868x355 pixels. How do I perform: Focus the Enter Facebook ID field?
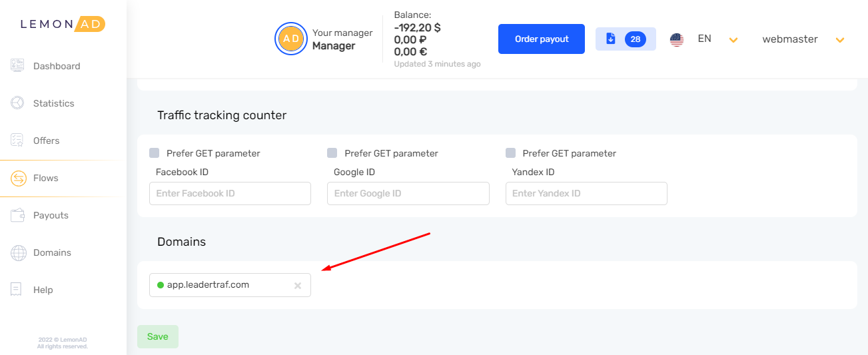coord(230,193)
